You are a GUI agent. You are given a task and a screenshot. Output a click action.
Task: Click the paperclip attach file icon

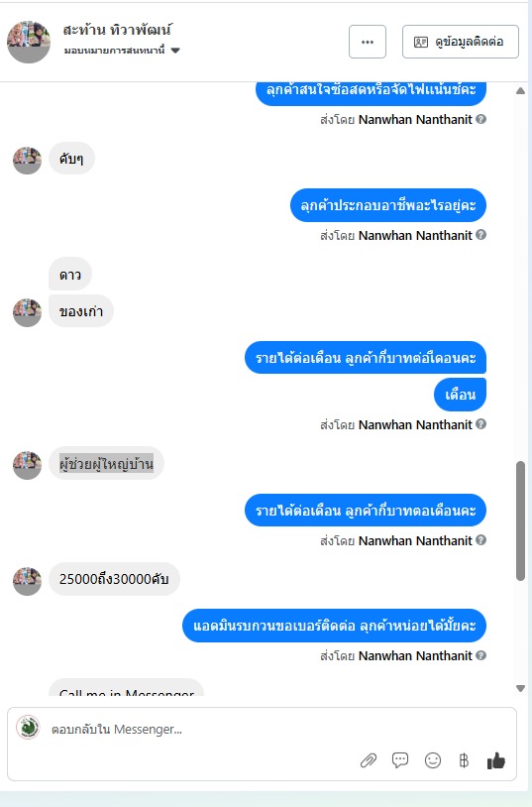[x=369, y=760]
